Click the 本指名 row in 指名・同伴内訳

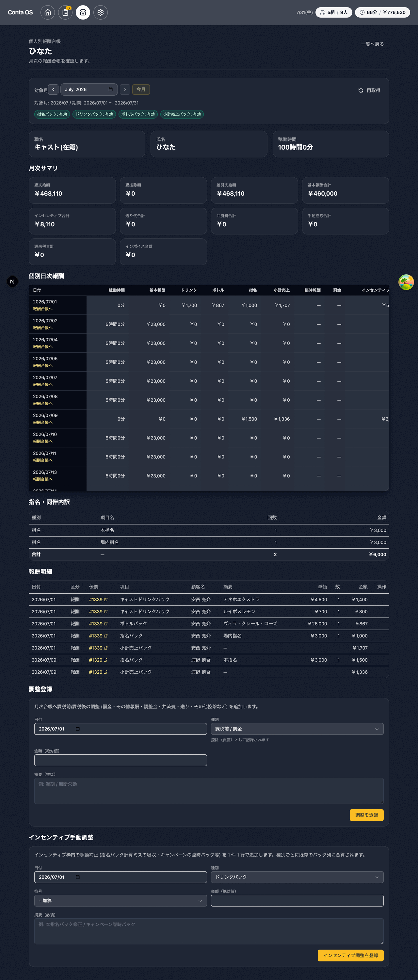(209, 530)
